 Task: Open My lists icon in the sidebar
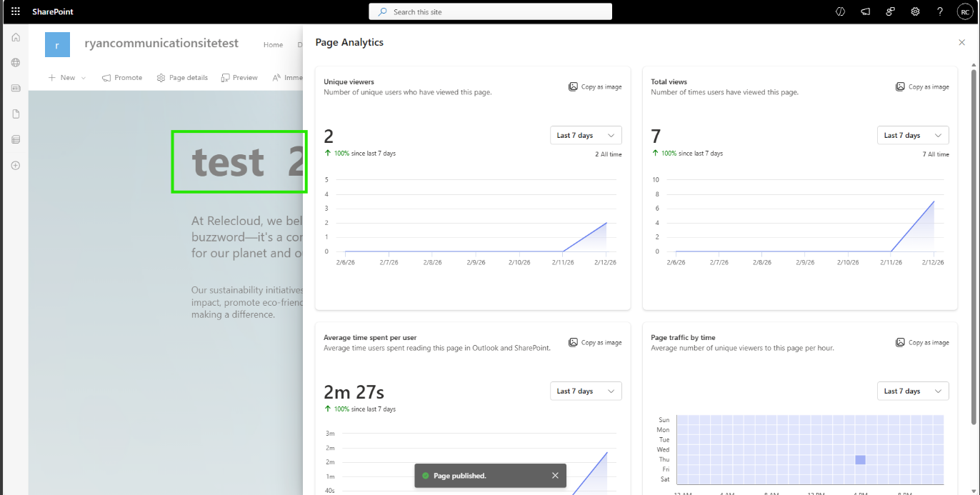16,139
